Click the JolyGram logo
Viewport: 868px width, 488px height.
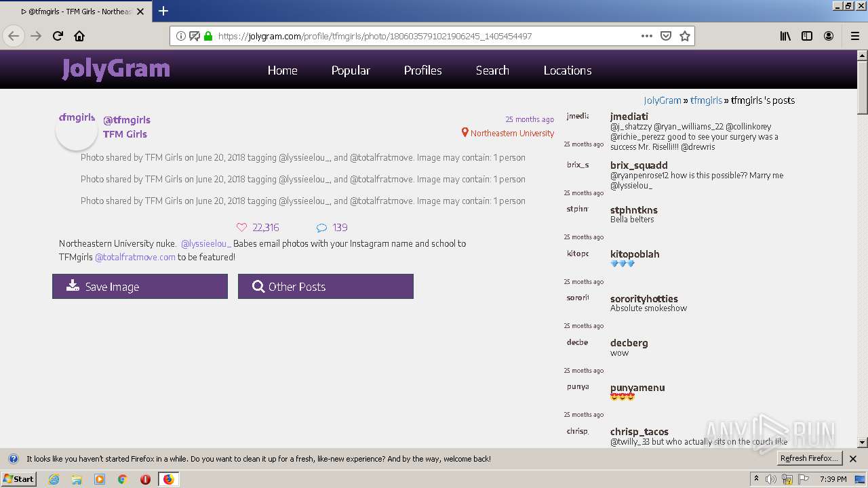click(116, 69)
